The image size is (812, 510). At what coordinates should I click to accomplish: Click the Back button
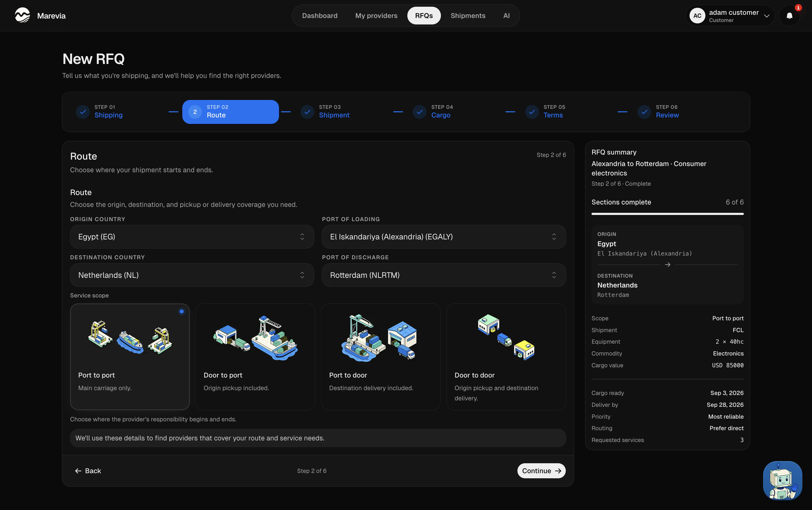pyautogui.click(x=88, y=471)
